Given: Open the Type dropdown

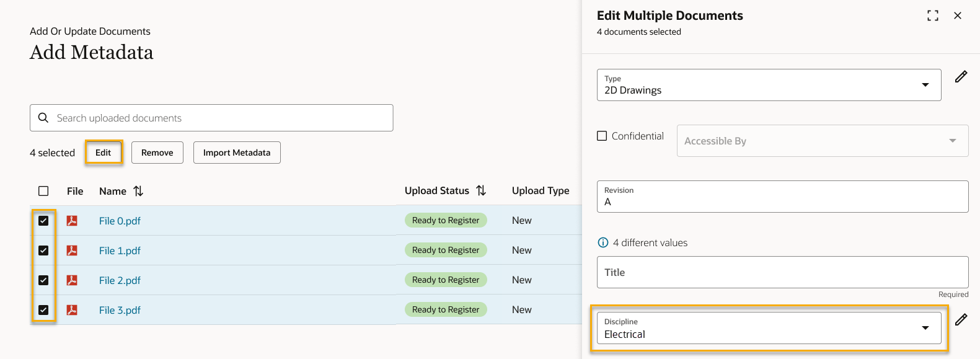Looking at the screenshot, I should [x=769, y=85].
